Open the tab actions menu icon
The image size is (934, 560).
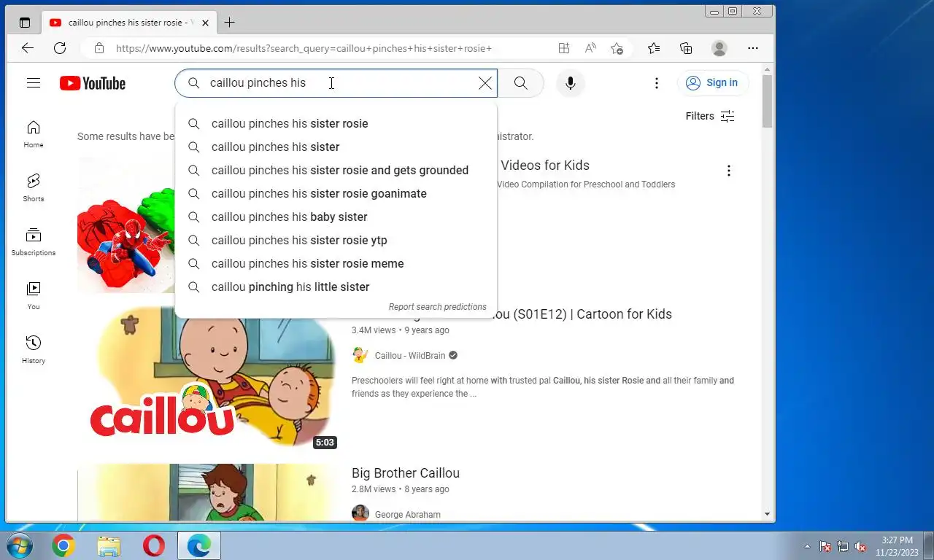[x=24, y=23]
